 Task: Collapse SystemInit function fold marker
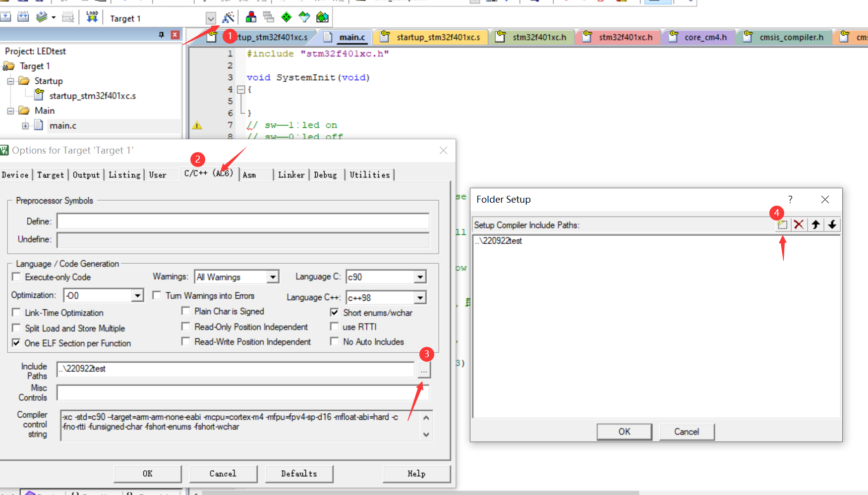(241, 90)
